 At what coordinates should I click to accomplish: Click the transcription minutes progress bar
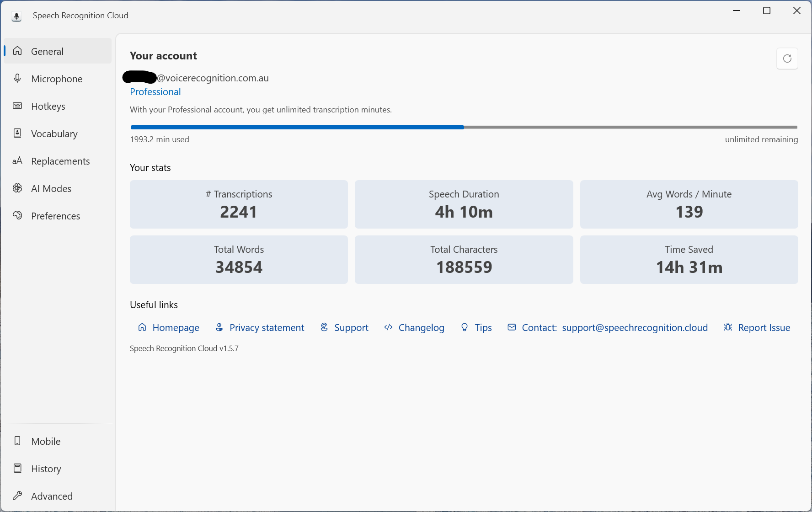464,127
